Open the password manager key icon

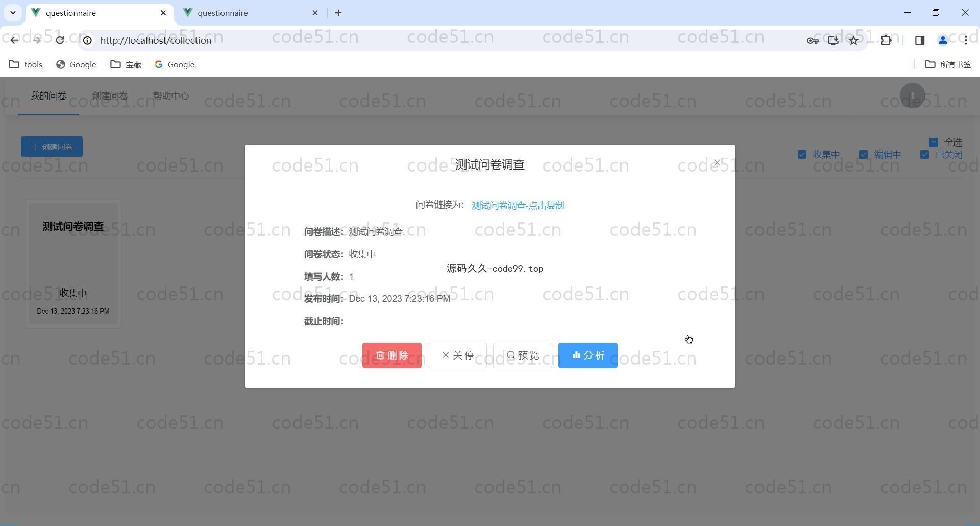(813, 40)
